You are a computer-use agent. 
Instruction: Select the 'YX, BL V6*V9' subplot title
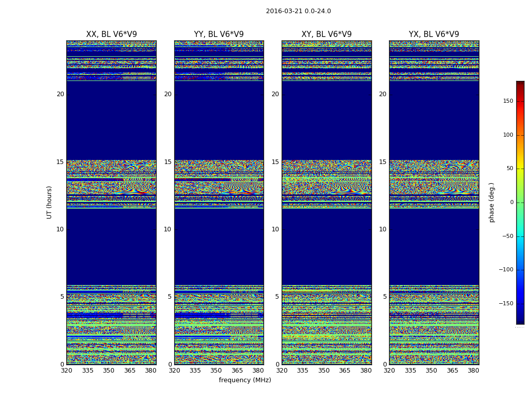434,34
